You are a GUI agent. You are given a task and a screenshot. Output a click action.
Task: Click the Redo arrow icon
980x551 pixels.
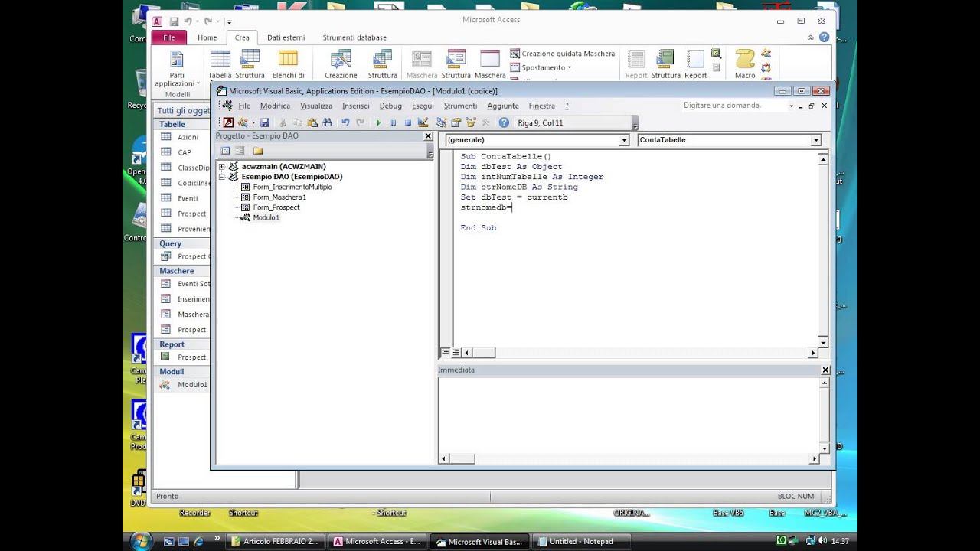pos(360,122)
